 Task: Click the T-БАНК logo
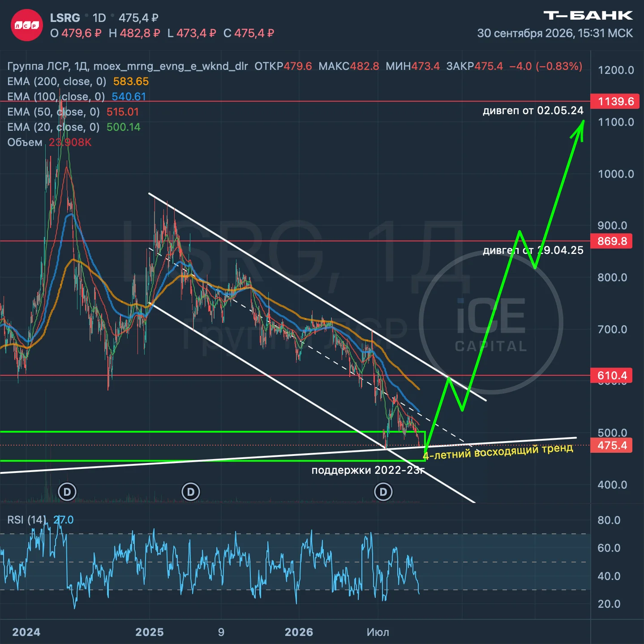click(x=588, y=16)
